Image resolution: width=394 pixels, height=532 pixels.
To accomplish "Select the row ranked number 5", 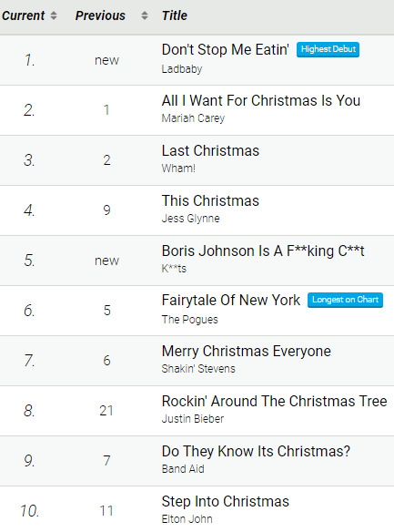I will [x=197, y=261].
